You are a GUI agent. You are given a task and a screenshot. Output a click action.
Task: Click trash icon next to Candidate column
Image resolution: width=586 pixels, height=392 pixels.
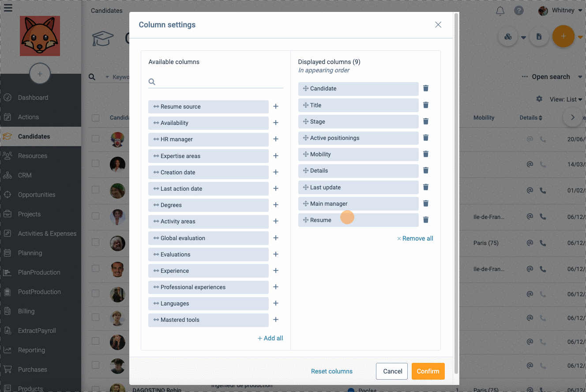pos(426,88)
